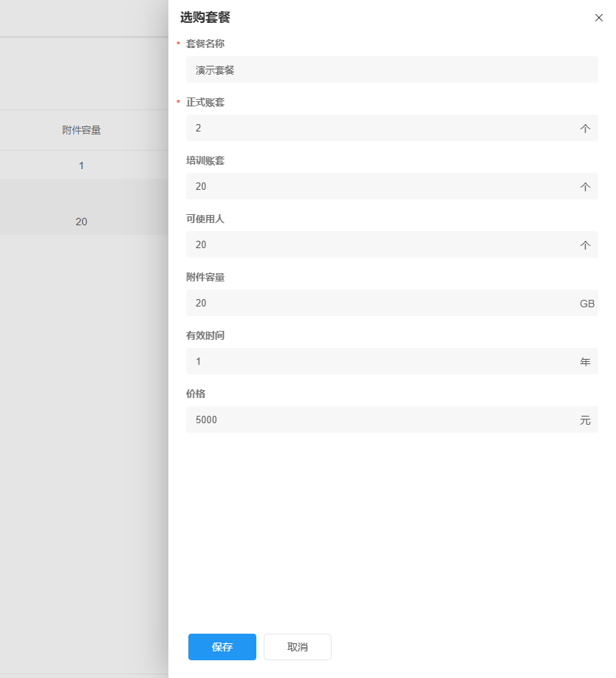Click the 套餐名称 required field label
Screen dimensions: 616x678
coord(205,44)
